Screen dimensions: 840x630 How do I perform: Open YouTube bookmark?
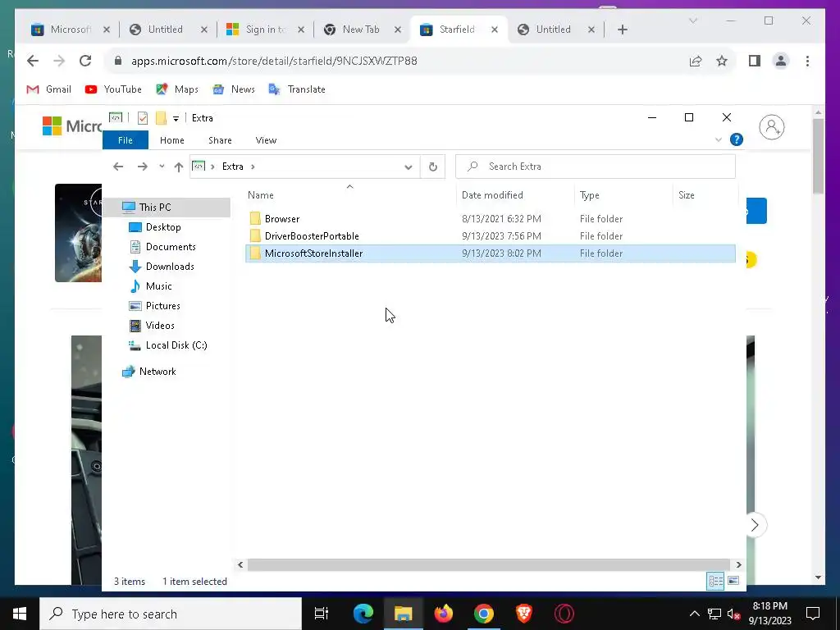point(113,89)
